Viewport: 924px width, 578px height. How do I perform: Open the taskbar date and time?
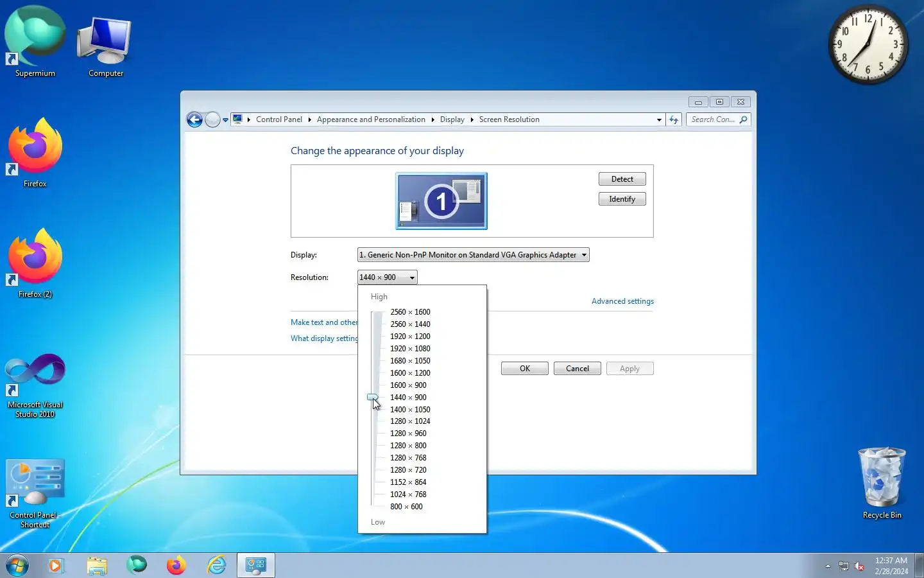tap(891, 566)
